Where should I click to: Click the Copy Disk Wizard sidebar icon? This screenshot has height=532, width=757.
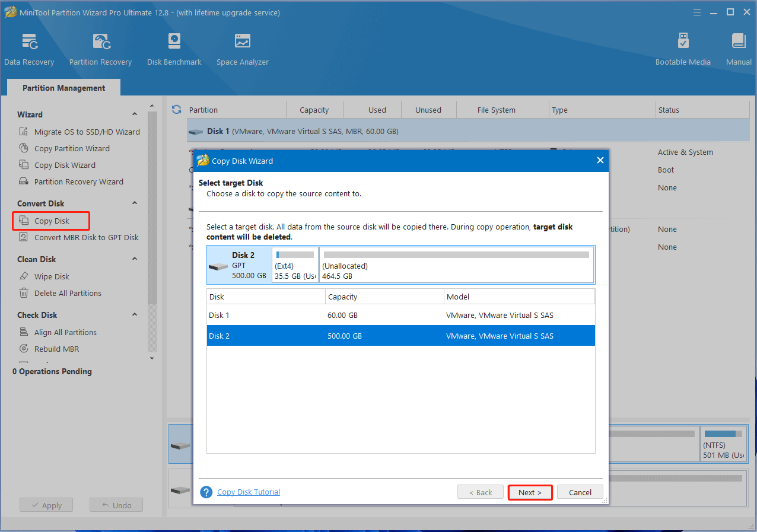[24, 165]
